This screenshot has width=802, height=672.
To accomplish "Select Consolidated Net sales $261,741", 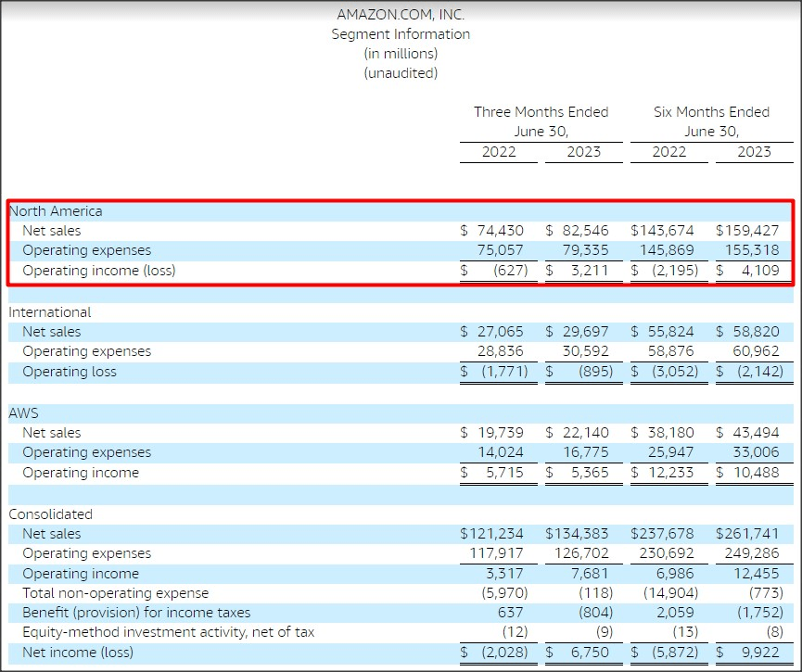I will (751, 533).
